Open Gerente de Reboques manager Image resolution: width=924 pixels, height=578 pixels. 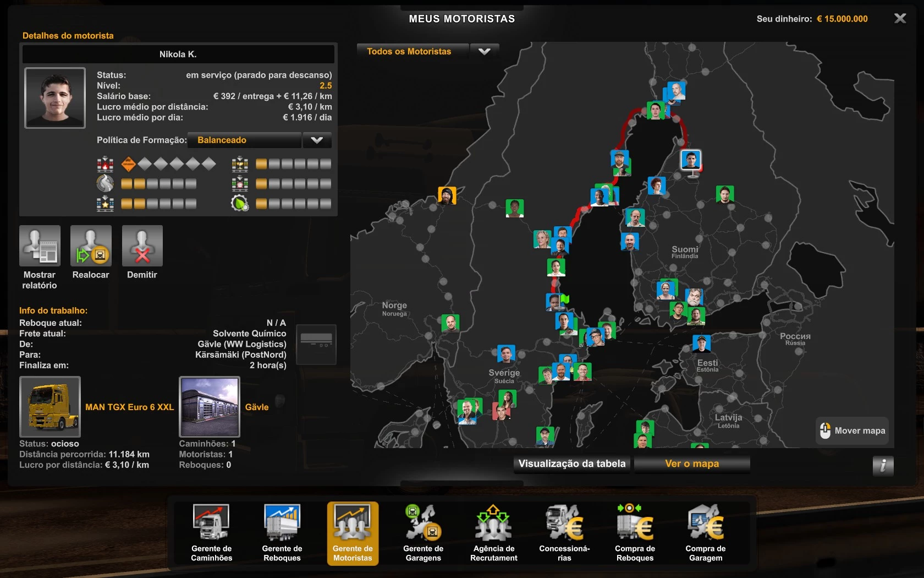(282, 532)
